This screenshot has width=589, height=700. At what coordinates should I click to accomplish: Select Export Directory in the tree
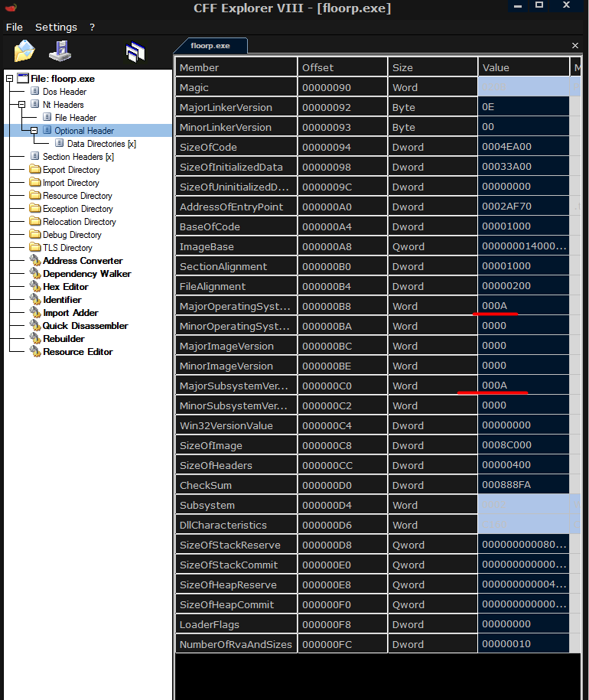click(71, 170)
